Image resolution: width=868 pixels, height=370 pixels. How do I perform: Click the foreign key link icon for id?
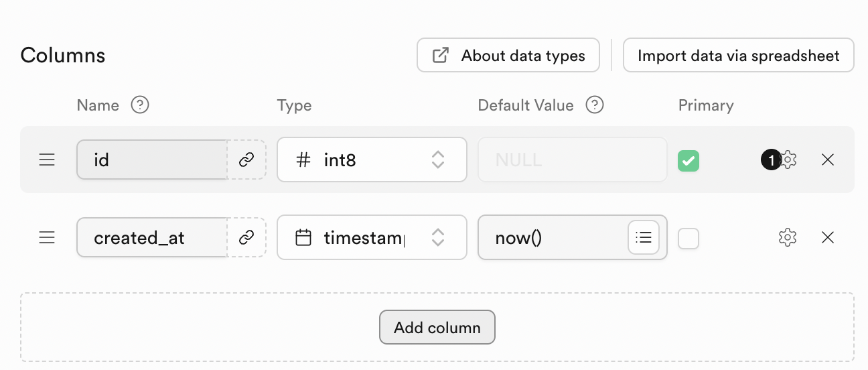coord(246,160)
